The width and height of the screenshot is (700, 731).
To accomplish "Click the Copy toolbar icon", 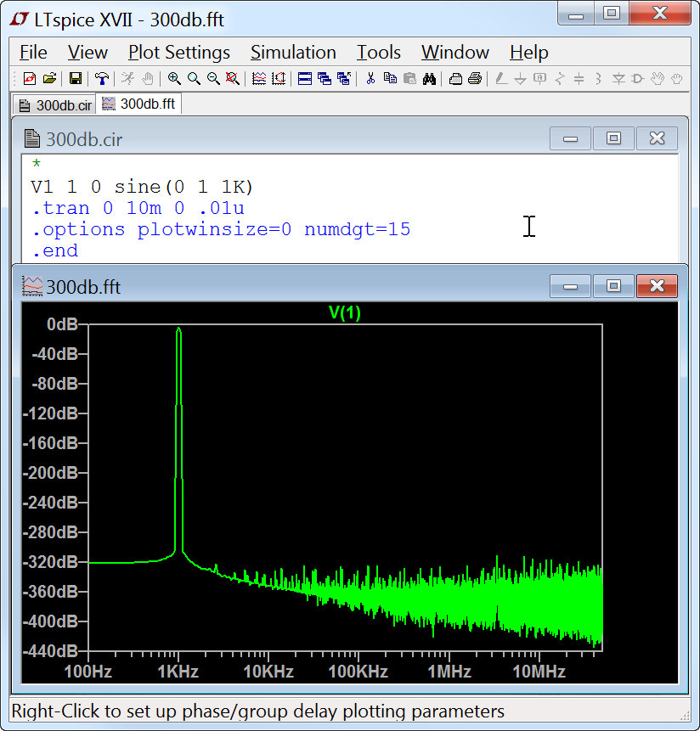I will coord(390,79).
